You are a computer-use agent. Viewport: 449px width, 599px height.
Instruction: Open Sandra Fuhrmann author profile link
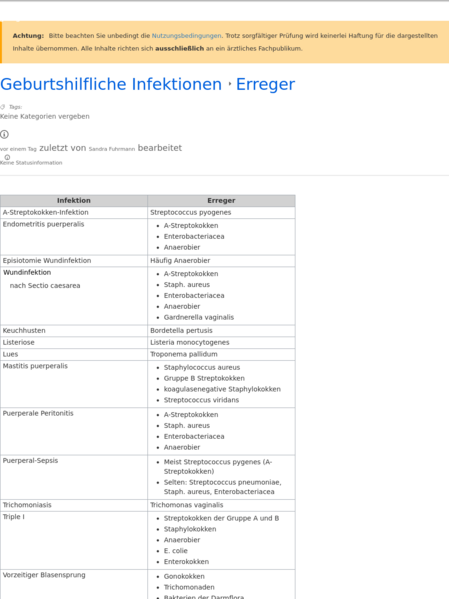click(x=112, y=149)
